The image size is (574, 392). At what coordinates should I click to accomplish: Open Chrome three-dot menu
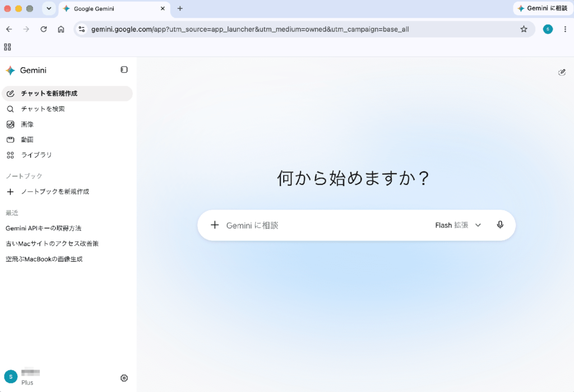coord(565,29)
